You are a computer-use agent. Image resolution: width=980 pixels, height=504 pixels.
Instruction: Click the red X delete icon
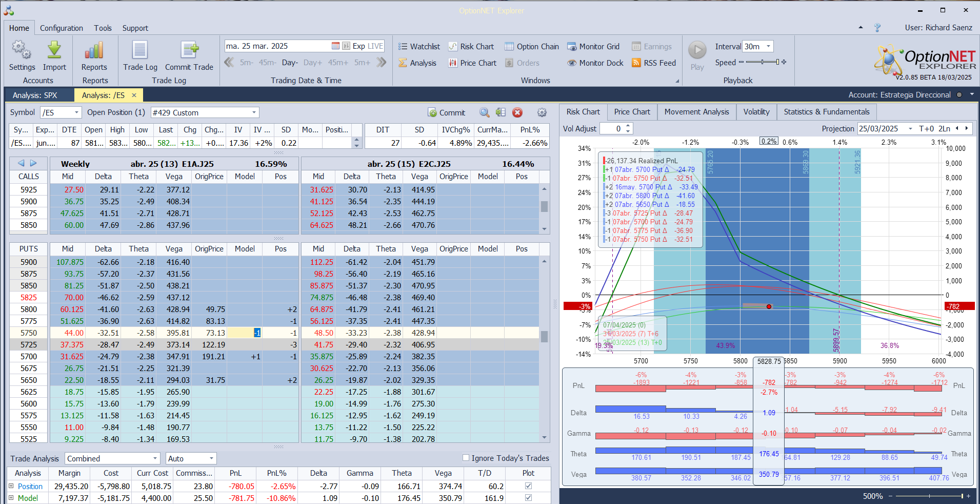coord(517,112)
